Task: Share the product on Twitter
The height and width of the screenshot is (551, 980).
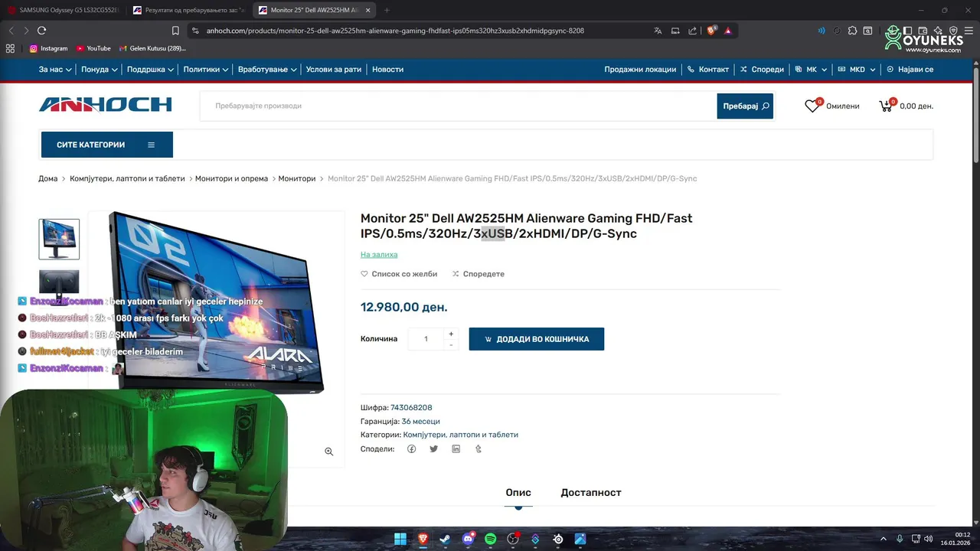Action: [433, 449]
